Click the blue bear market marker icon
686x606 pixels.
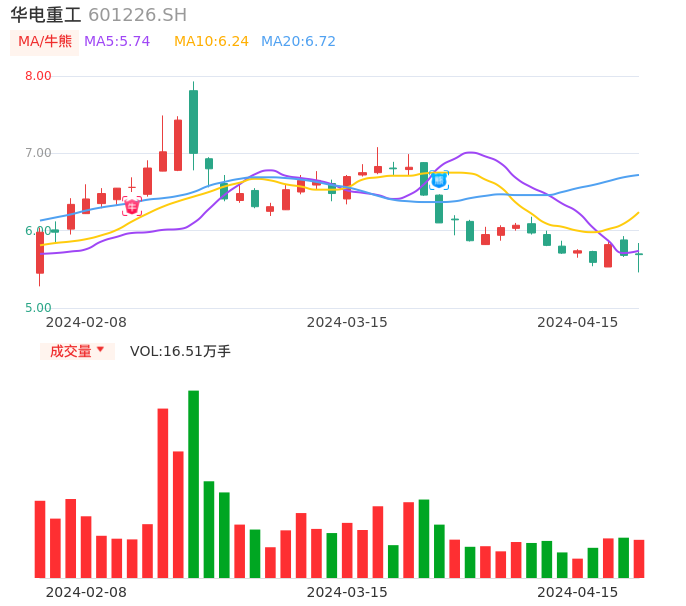click(x=439, y=180)
